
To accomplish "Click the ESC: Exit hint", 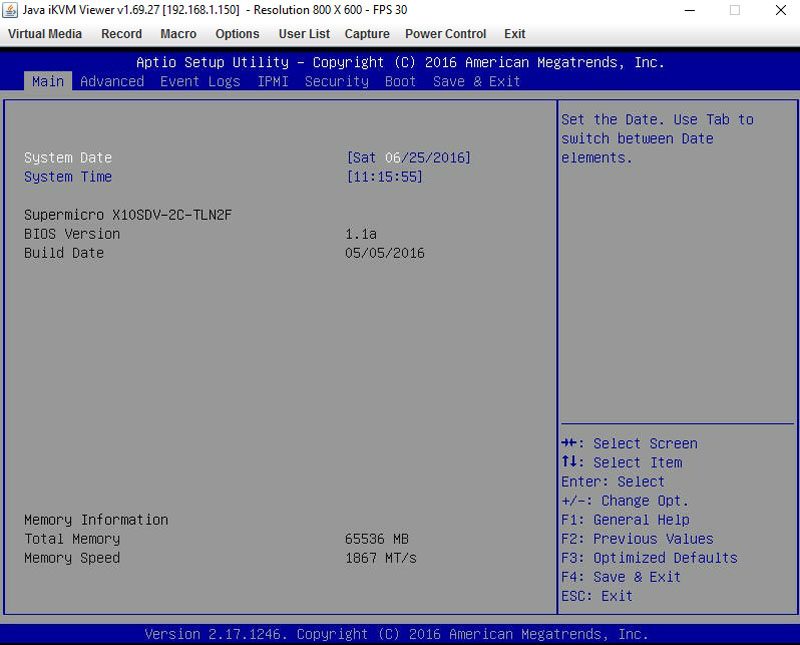I will (x=597, y=596).
